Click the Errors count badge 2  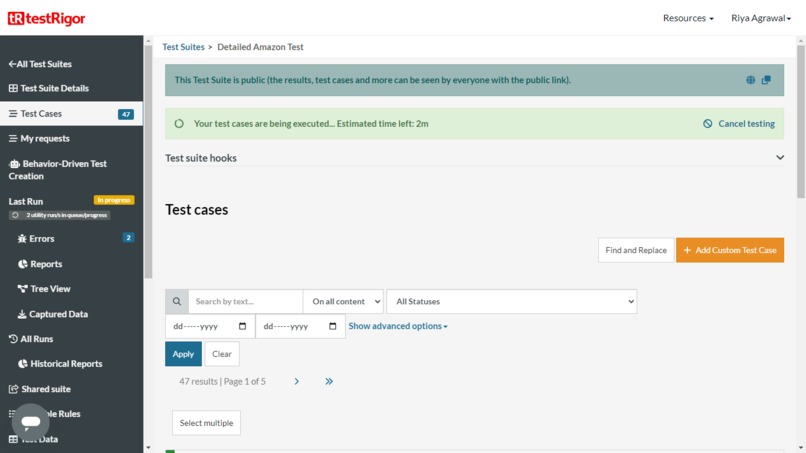[x=128, y=238]
